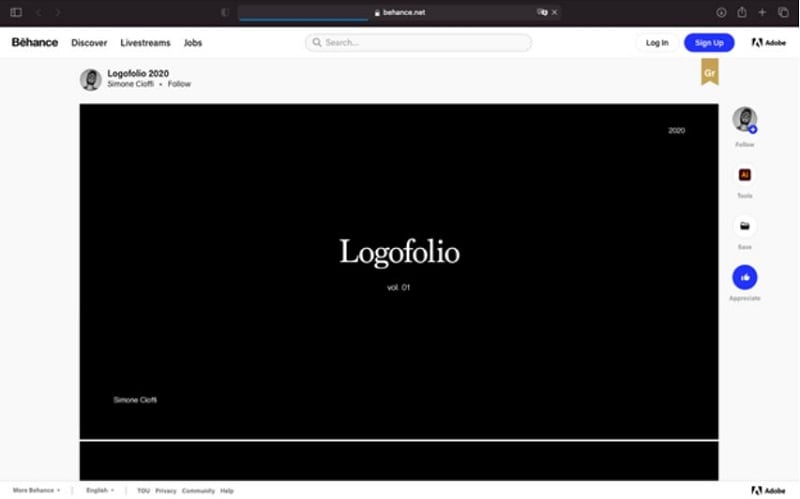The image size is (800, 499).
Task: Go to the Jobs page
Action: [193, 43]
